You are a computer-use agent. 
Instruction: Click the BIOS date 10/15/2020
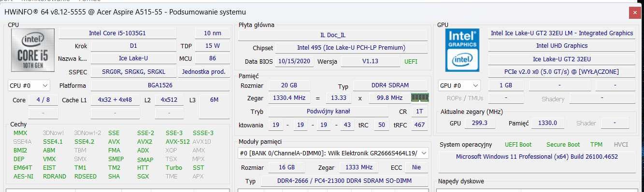[x=295, y=62]
